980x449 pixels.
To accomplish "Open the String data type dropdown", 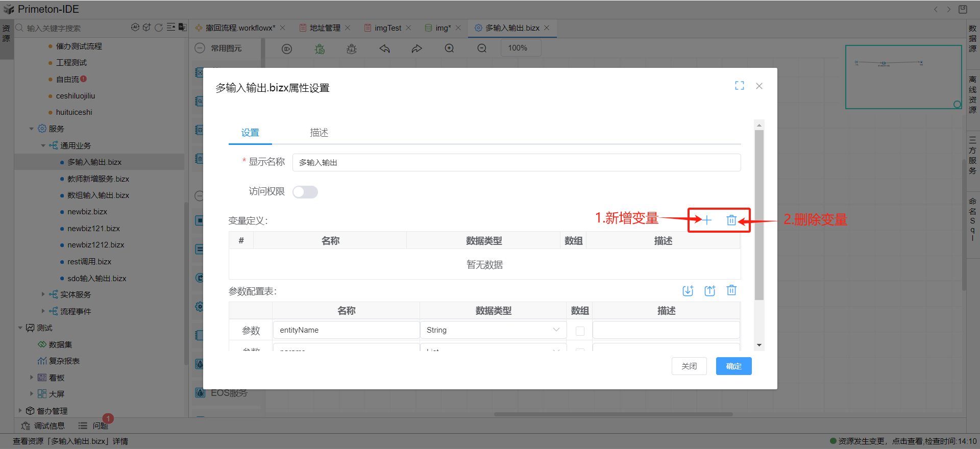I will (x=493, y=330).
